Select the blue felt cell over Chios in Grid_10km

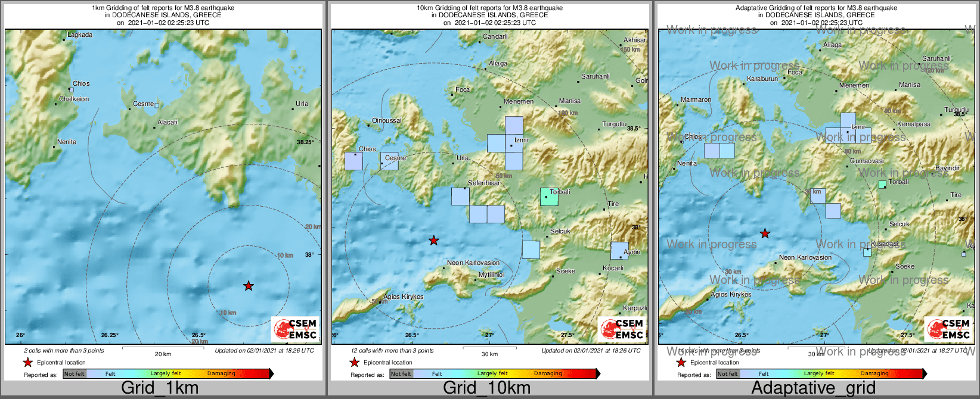point(353,161)
